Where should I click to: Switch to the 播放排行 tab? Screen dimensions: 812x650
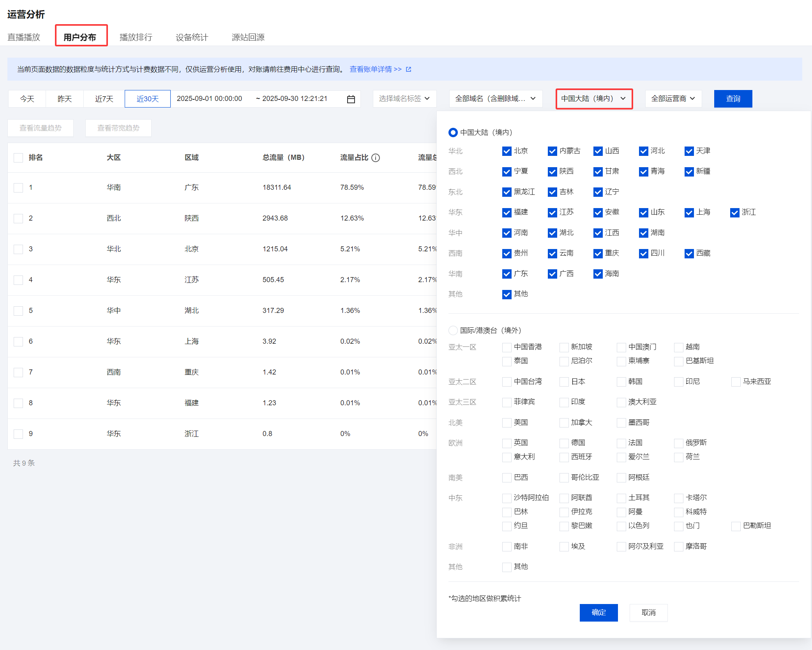click(x=136, y=37)
